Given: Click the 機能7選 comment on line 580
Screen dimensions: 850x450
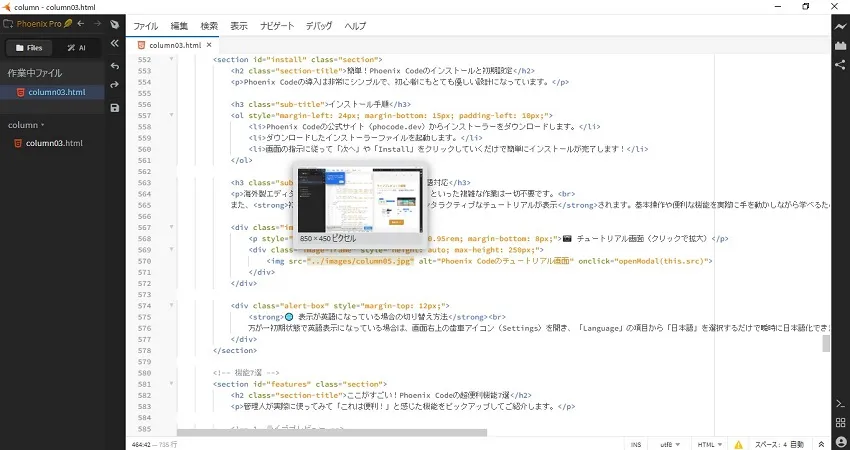Looking at the screenshot, I should (246, 373).
